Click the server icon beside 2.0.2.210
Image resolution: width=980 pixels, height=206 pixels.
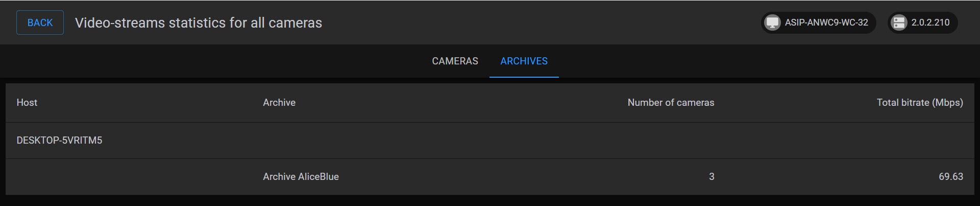(x=899, y=22)
